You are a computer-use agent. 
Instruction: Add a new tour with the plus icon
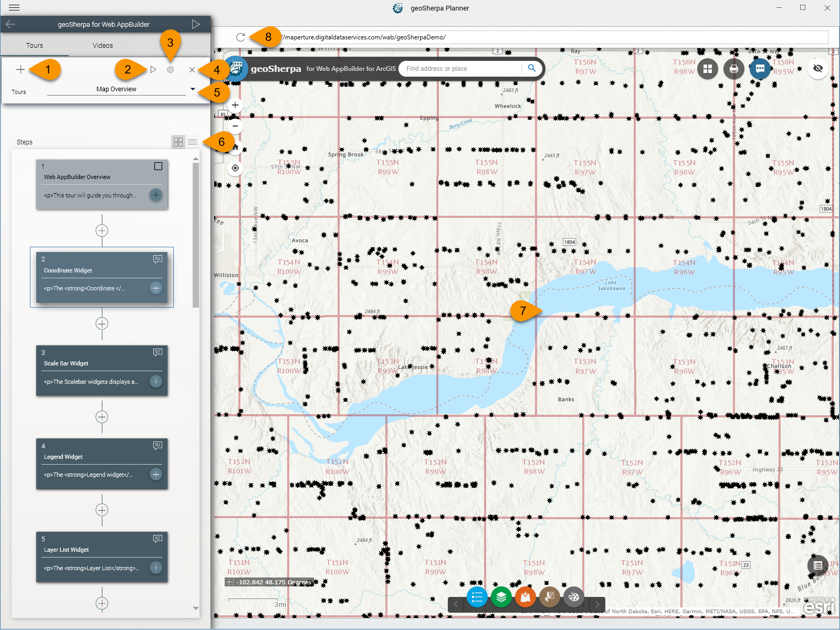coord(20,69)
